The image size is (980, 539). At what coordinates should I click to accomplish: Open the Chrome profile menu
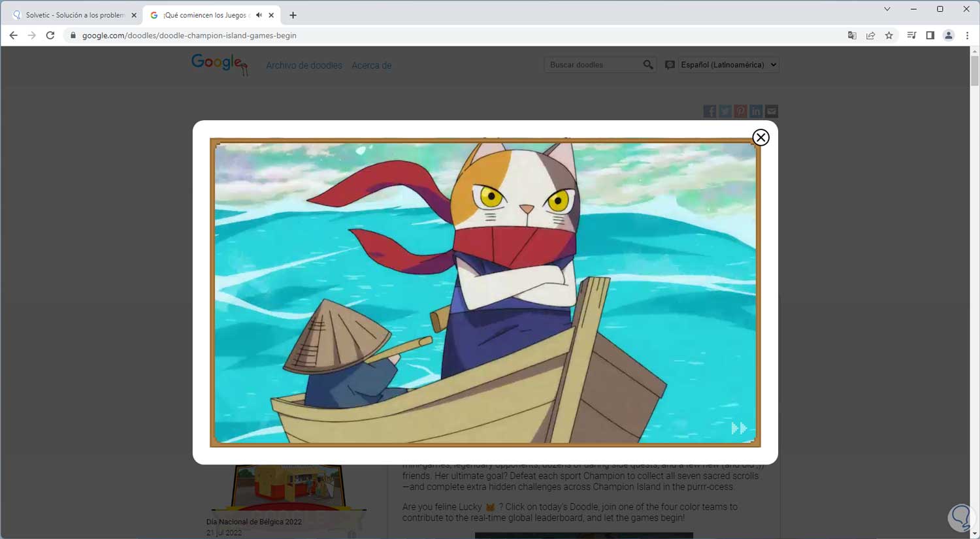tap(949, 35)
